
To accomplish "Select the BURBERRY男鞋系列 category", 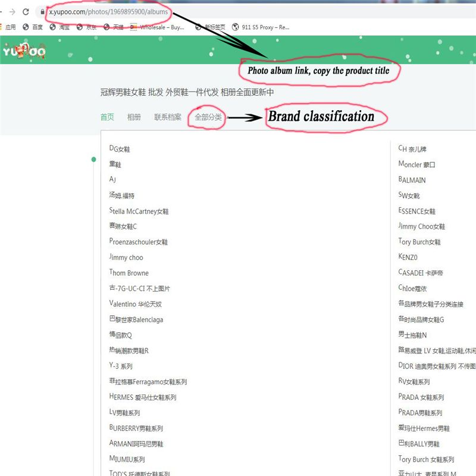I will coord(136,428).
